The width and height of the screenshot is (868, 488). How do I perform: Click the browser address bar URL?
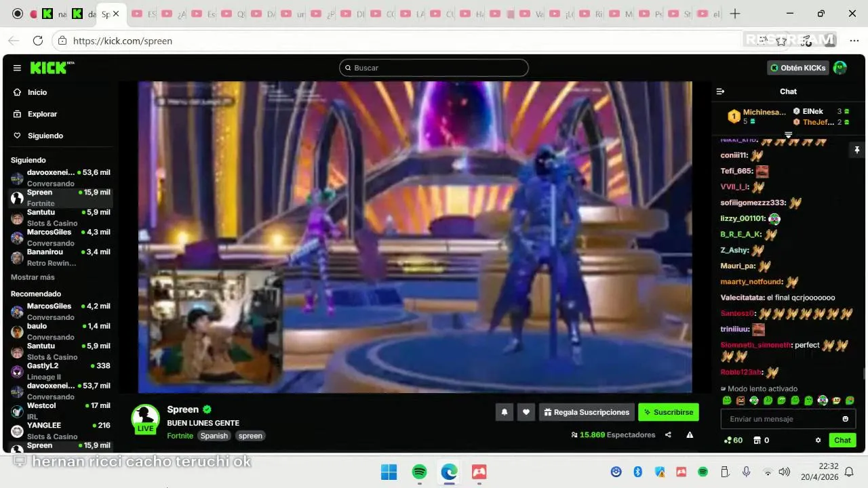pos(123,41)
